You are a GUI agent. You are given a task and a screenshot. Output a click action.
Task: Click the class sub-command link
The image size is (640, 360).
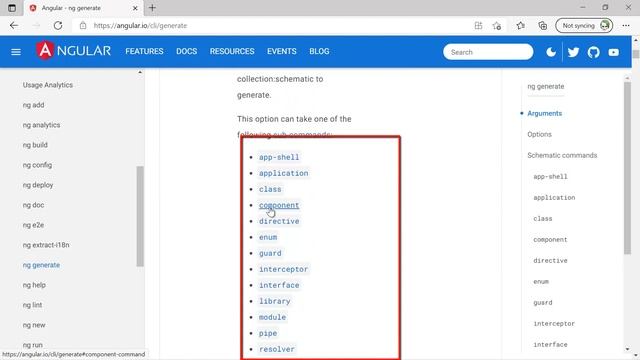pyautogui.click(x=270, y=189)
